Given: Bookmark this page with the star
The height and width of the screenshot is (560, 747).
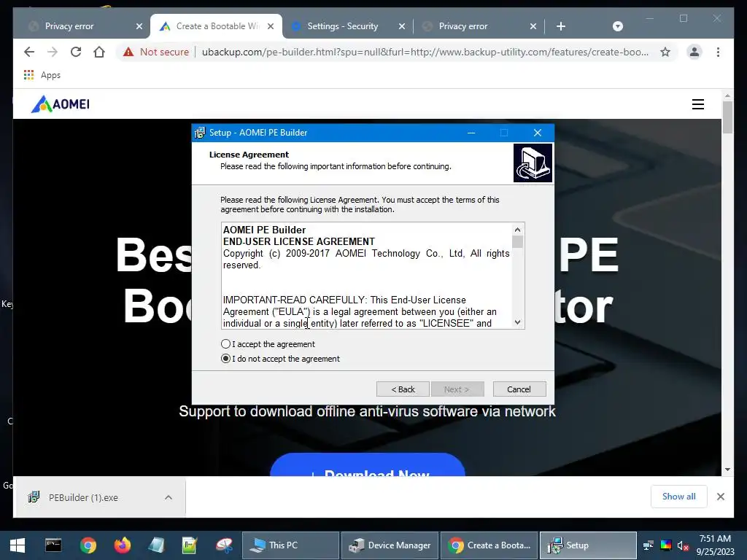Looking at the screenshot, I should coord(665,52).
